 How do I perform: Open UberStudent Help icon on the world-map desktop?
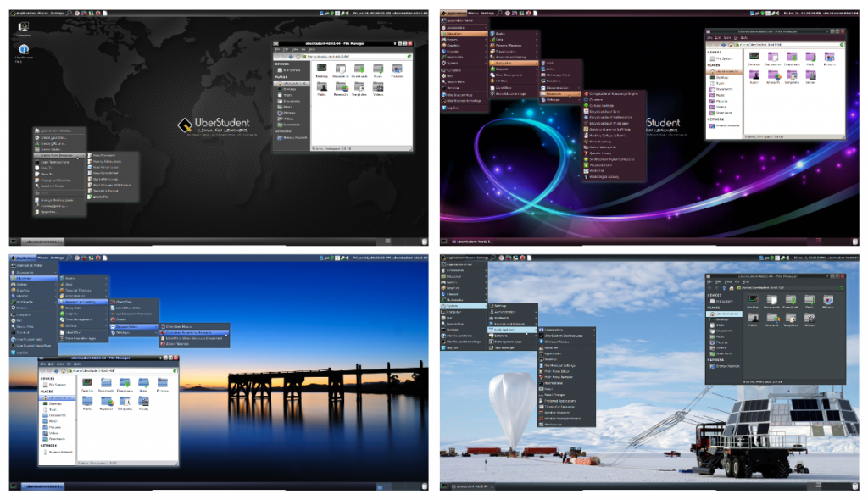tap(23, 50)
